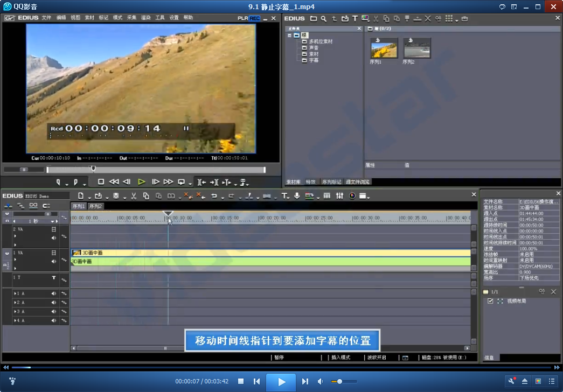Click the undo arrow on the timeline toolbar
Image resolution: width=563 pixels, height=392 pixels.
tap(214, 195)
